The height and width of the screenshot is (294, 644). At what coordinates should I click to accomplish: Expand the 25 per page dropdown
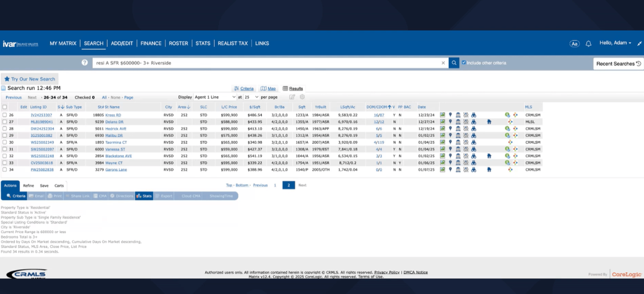(252, 97)
